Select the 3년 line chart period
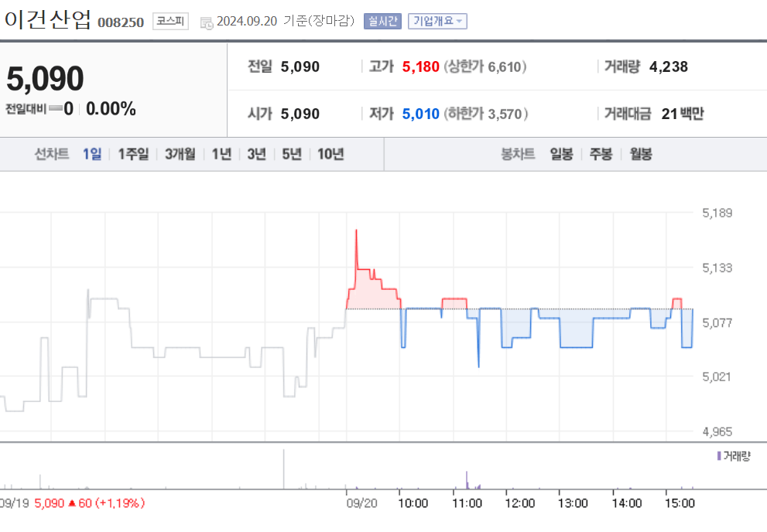 tap(256, 155)
